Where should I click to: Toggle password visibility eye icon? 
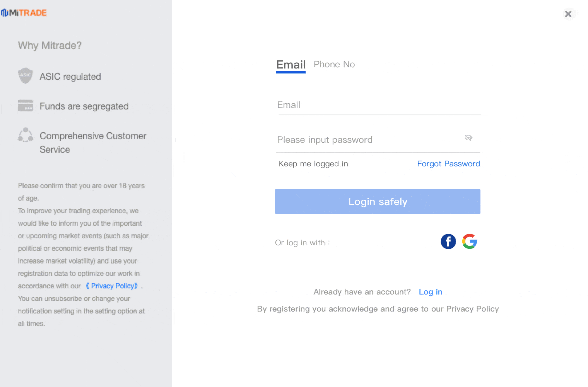468,138
